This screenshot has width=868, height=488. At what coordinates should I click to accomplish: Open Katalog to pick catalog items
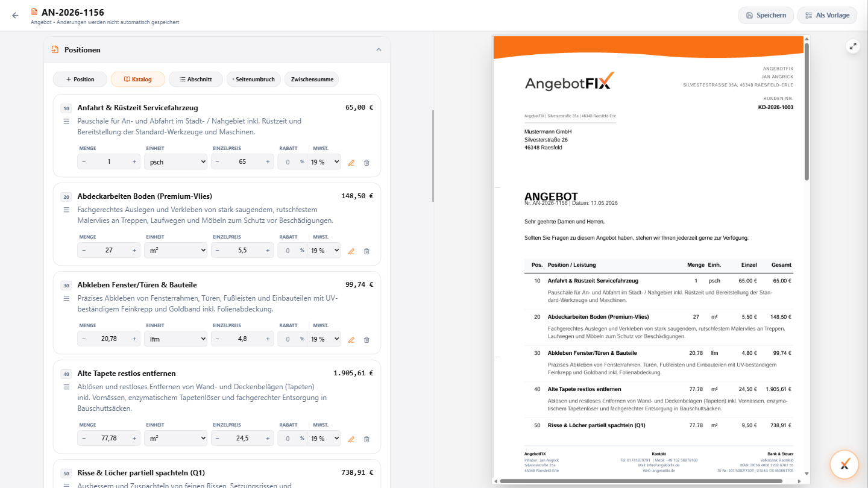tap(137, 79)
